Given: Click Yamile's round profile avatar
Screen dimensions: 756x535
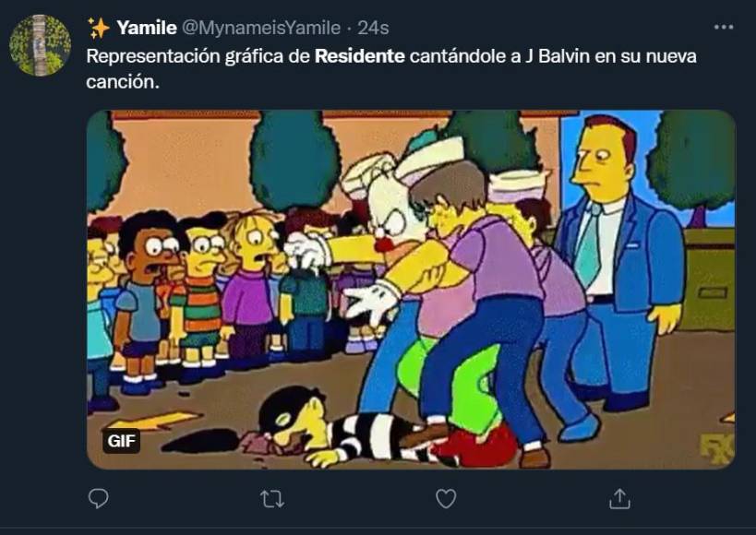Looking at the screenshot, I should click(x=40, y=45).
